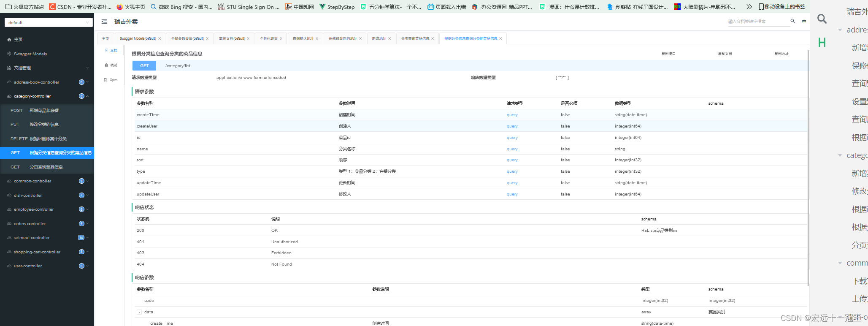Open the Open side tab

[111, 80]
